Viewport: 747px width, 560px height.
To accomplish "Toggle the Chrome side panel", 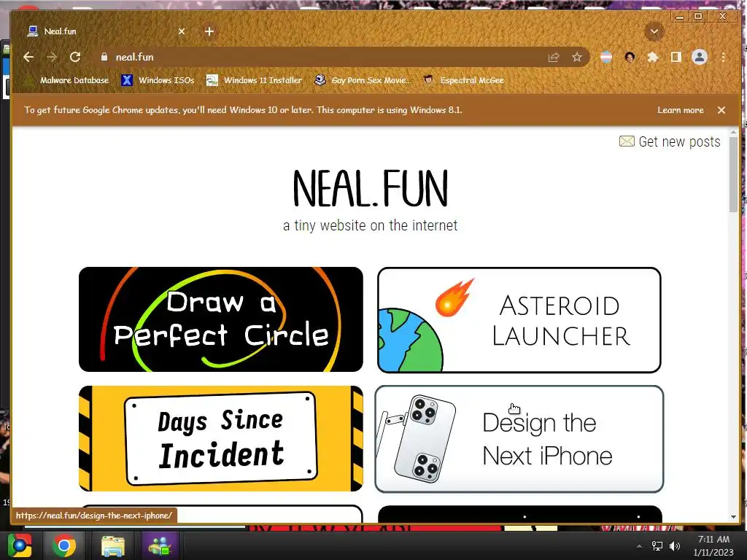I will coord(676,57).
